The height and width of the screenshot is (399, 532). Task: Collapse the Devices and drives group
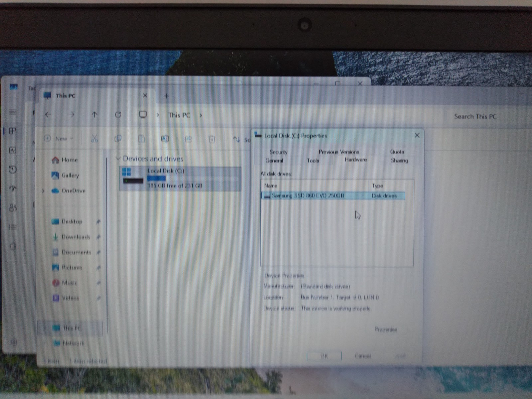[x=118, y=159]
